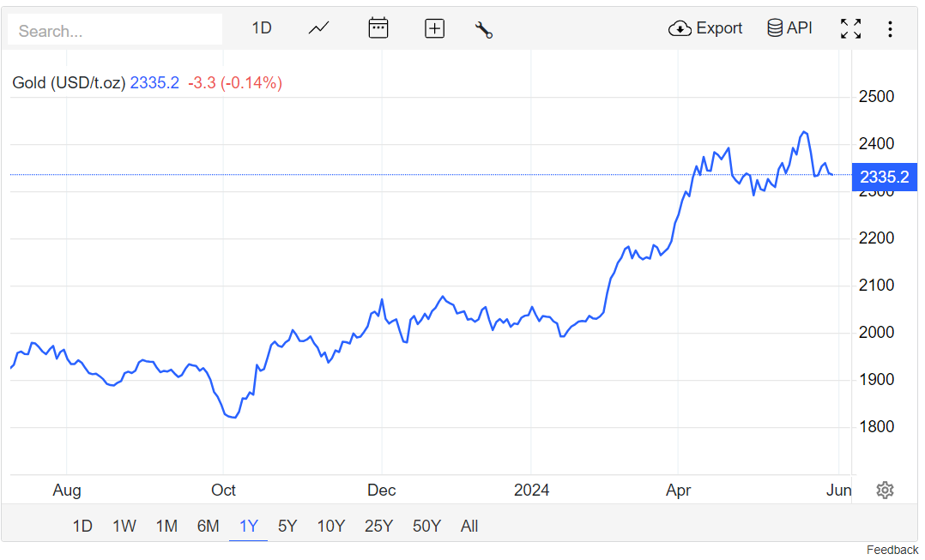Viewport: 925px width, 560px height.
Task: Choose the 6M time range
Action: [x=209, y=526]
